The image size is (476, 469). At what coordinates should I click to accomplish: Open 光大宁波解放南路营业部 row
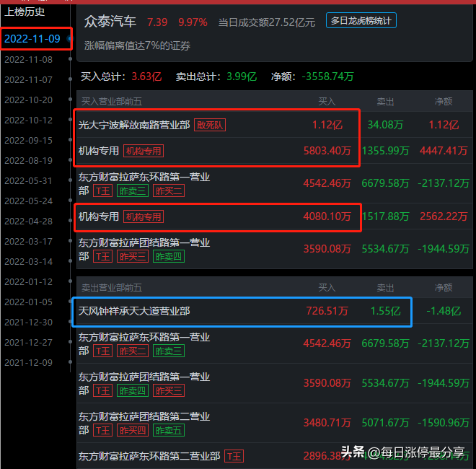point(275,125)
